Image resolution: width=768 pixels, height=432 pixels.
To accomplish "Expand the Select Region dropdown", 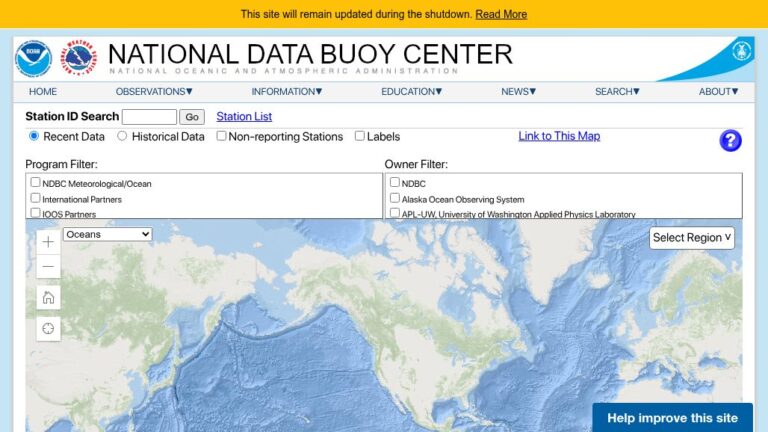I will 692,238.
